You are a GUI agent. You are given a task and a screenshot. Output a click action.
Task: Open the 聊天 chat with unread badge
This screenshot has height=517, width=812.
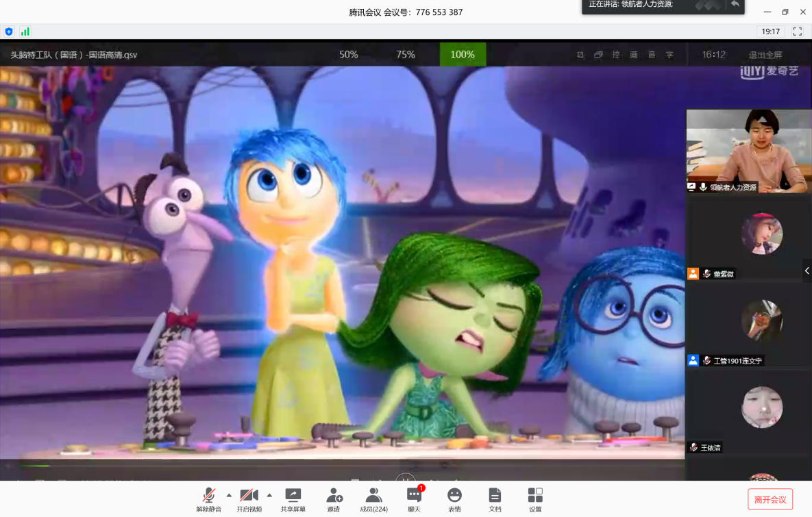[x=415, y=500]
